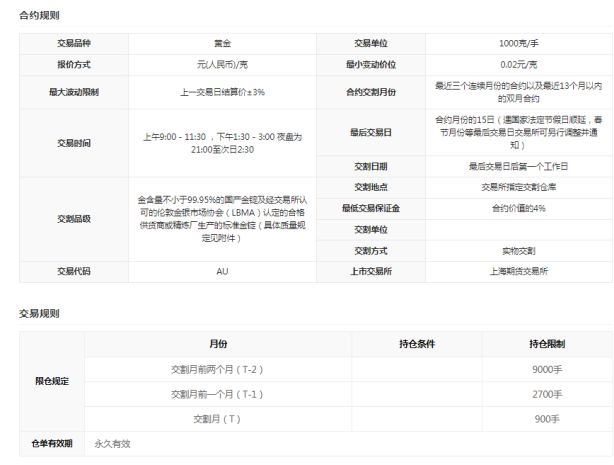The height and width of the screenshot is (465, 614).
Task: Click the 元(人民币)/克 quote method value
Action: (x=222, y=65)
